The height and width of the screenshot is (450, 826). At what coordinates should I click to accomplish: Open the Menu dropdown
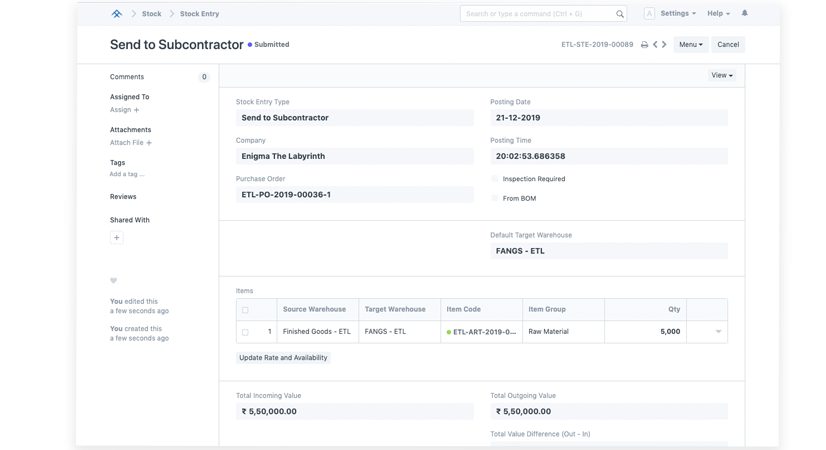[690, 45]
